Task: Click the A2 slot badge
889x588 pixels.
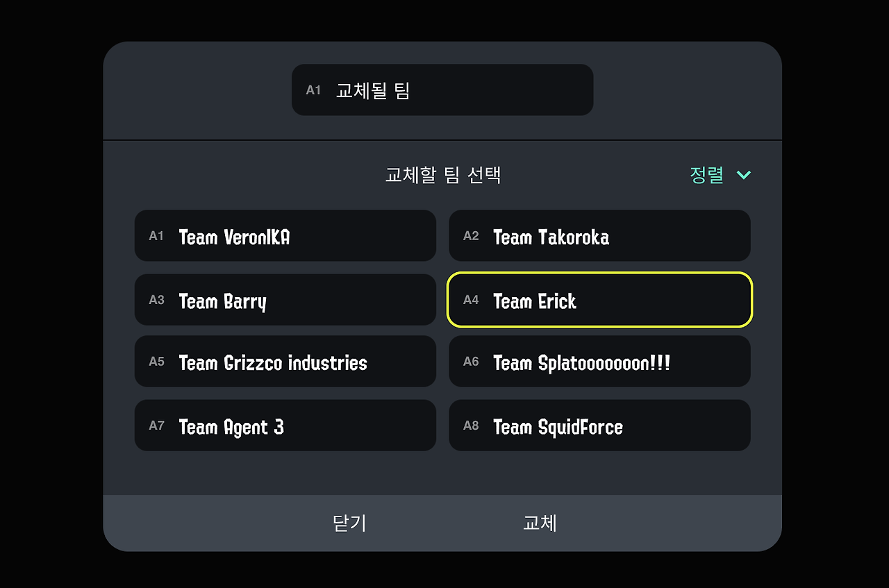Action: pyautogui.click(x=471, y=236)
